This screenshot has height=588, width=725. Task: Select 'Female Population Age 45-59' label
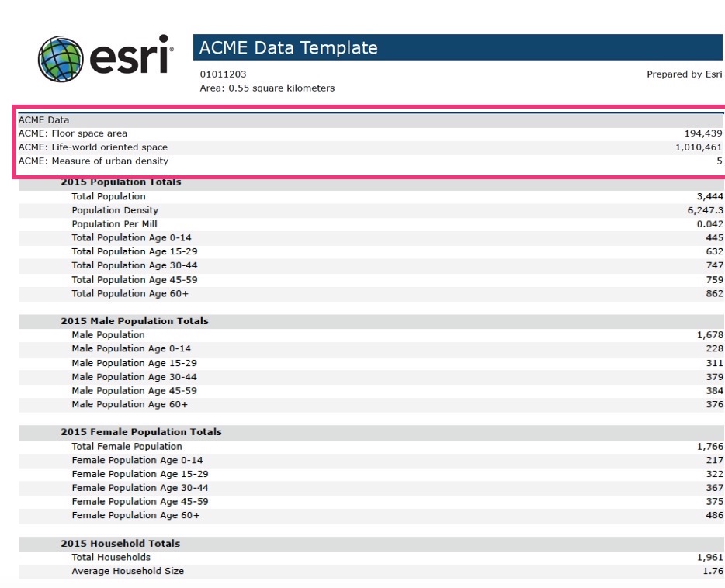click(x=140, y=502)
